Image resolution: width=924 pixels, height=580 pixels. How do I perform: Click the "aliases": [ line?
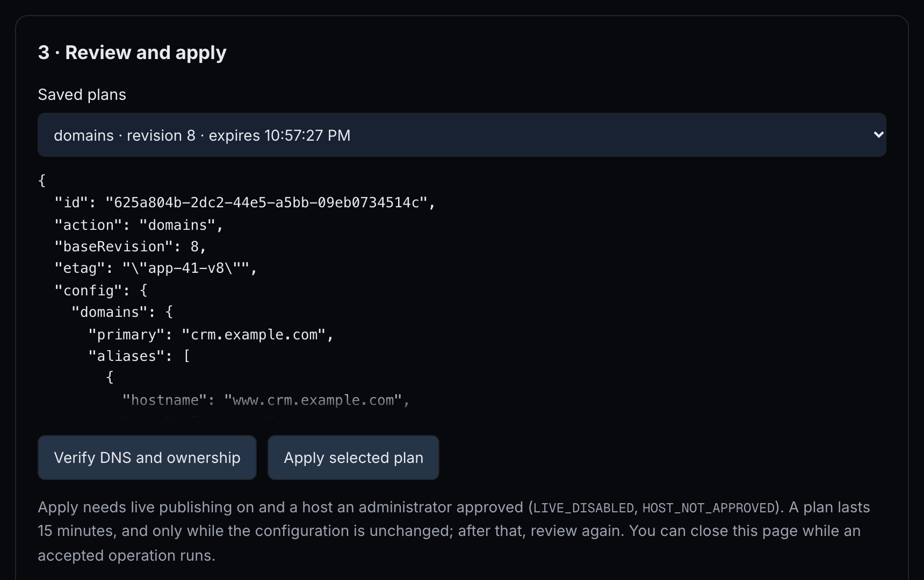coord(139,356)
